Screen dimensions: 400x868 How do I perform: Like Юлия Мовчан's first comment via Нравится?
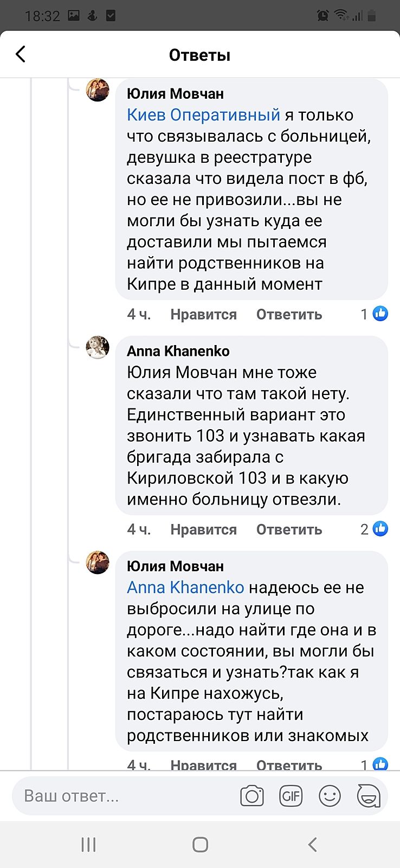(203, 315)
